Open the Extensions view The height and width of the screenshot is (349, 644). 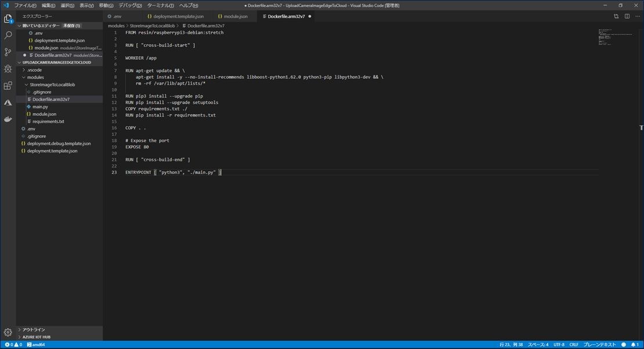pos(8,85)
